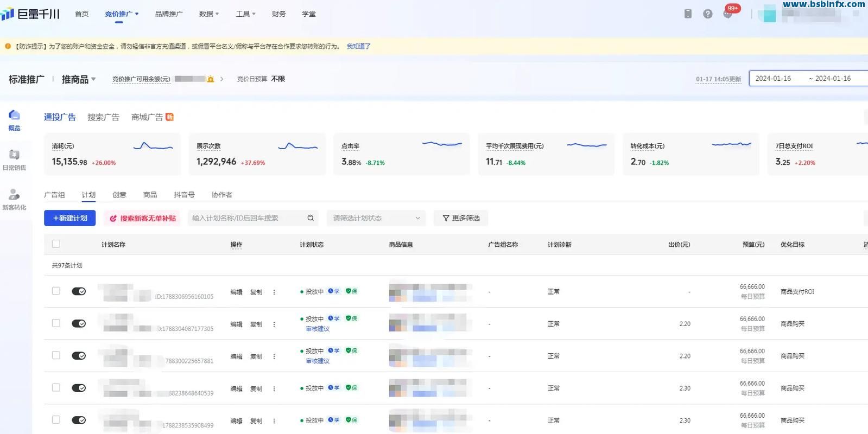This screenshot has width=868, height=434.
Task: Open the 推商品 dropdown
Action: pyautogui.click(x=79, y=79)
